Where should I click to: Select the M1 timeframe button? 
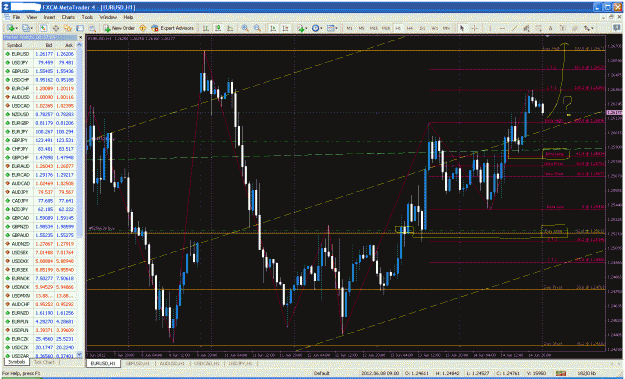coord(350,28)
